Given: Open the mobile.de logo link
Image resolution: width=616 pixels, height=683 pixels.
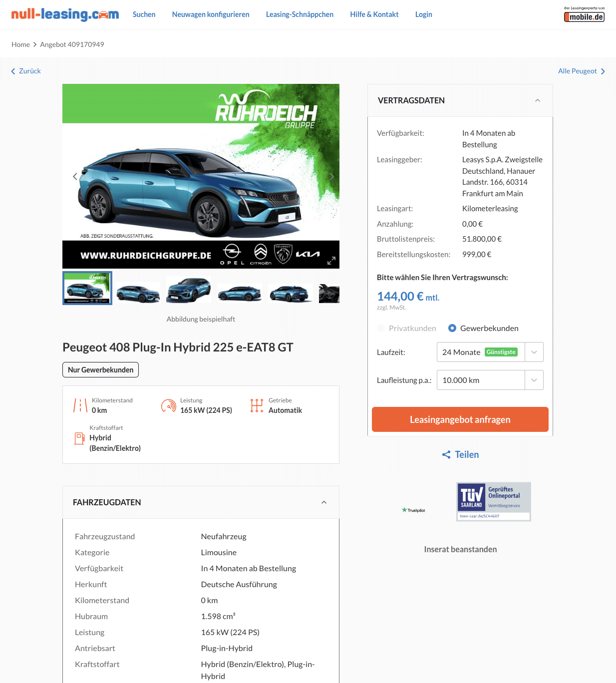Looking at the screenshot, I should pos(584,14).
